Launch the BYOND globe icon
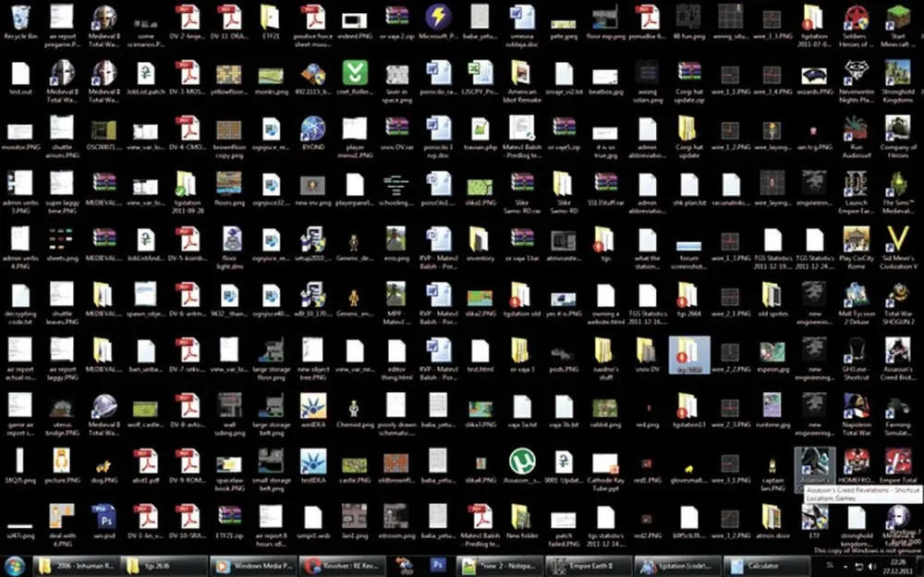Screen dimensions: 924x577 click(313, 128)
